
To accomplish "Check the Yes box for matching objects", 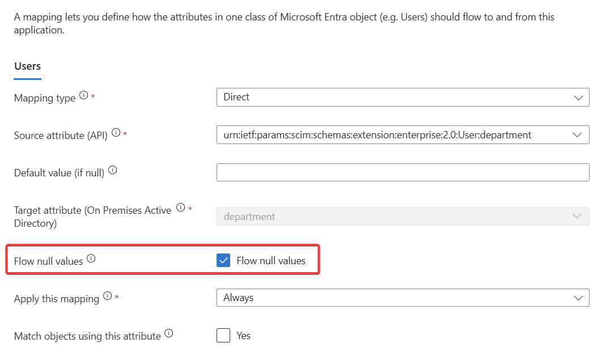I will 223,336.
